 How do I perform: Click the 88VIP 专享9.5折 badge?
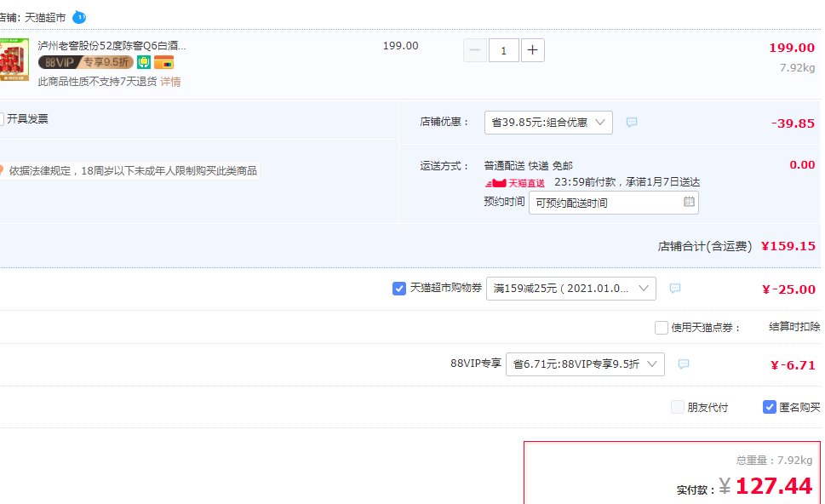[x=86, y=62]
